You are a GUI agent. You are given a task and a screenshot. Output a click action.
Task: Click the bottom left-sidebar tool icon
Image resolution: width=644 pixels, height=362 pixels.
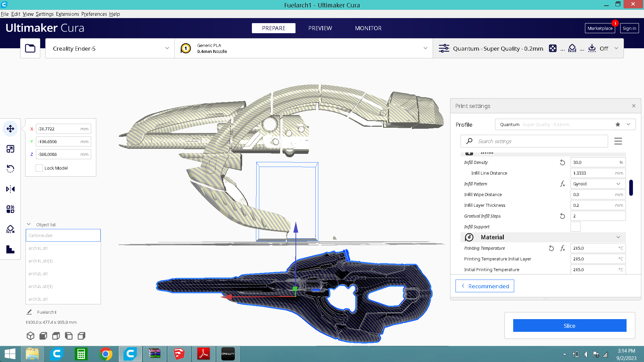pyautogui.click(x=10, y=249)
